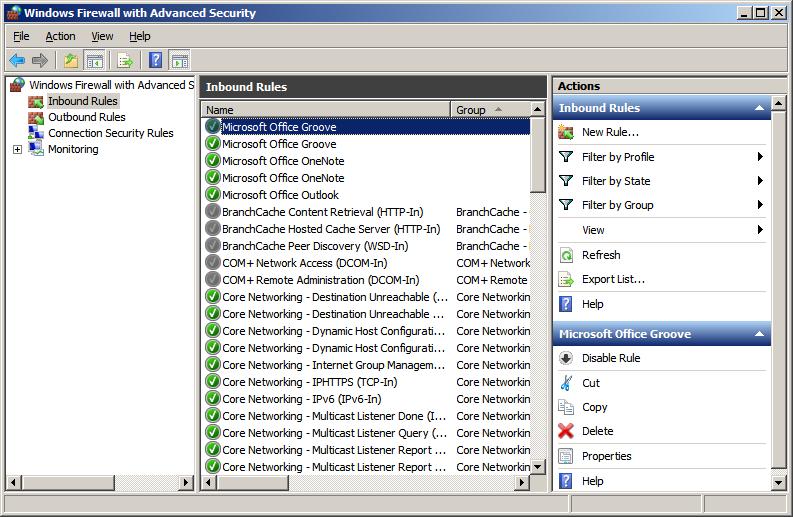Viewport: 793px width, 517px height.
Task: Select Connection Security Rules in the tree
Action: (111, 133)
